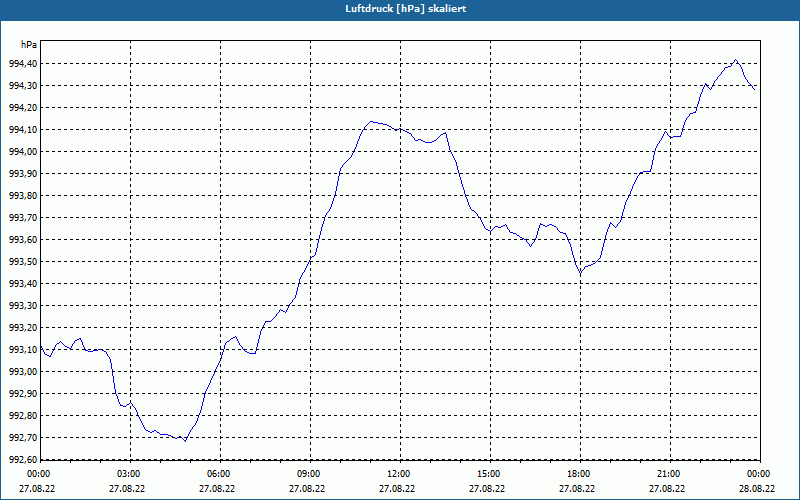The image size is (800, 500).
Task: Click the y-axis value 992,90
Action: pyautogui.click(x=23, y=393)
